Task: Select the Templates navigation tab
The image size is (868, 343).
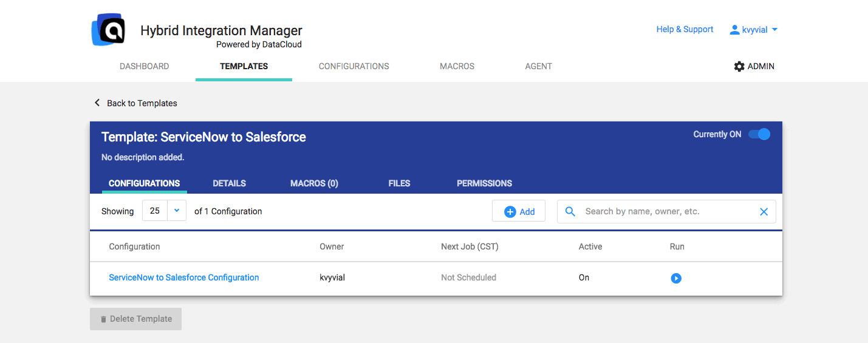Action: [244, 66]
